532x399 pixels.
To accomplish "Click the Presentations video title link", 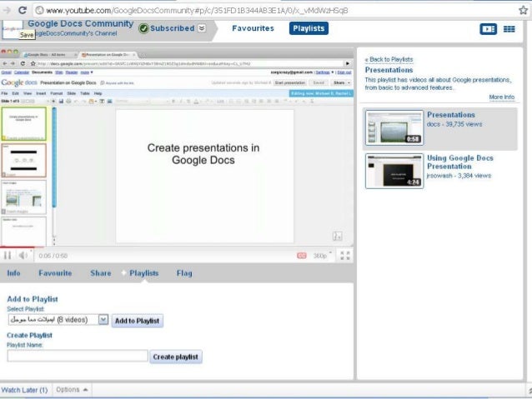I will [x=450, y=115].
